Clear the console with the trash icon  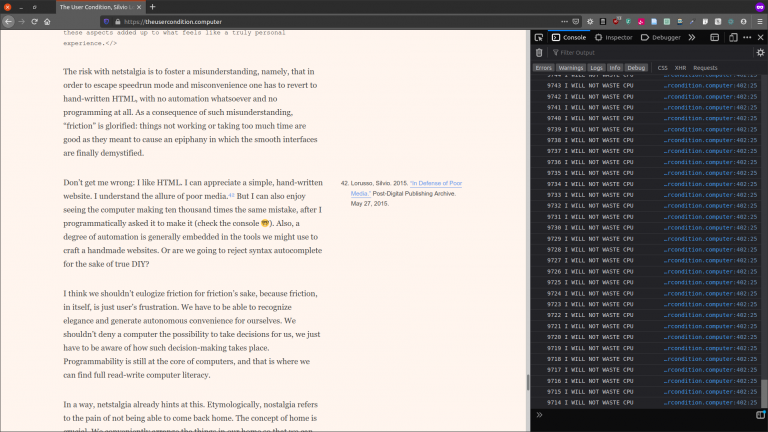pos(540,53)
